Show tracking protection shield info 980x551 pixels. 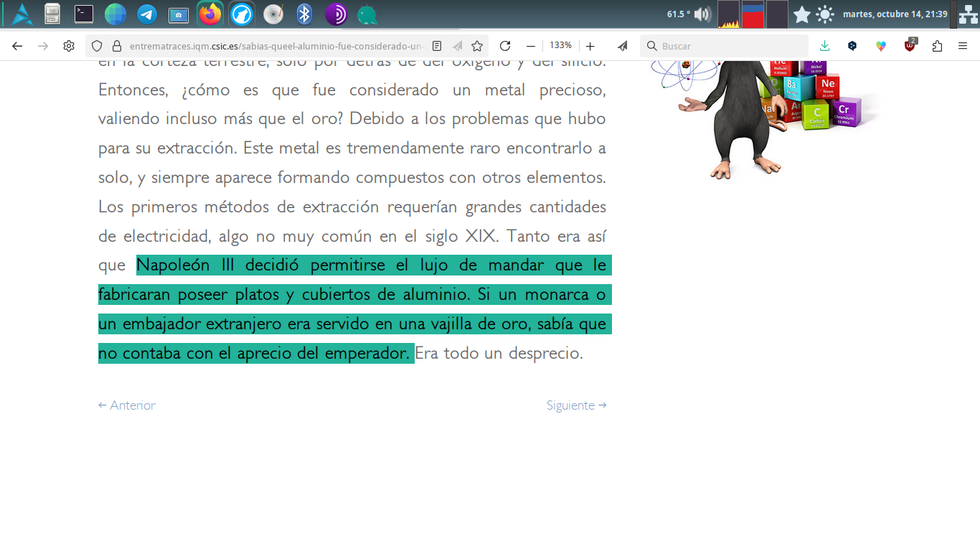[x=97, y=46]
